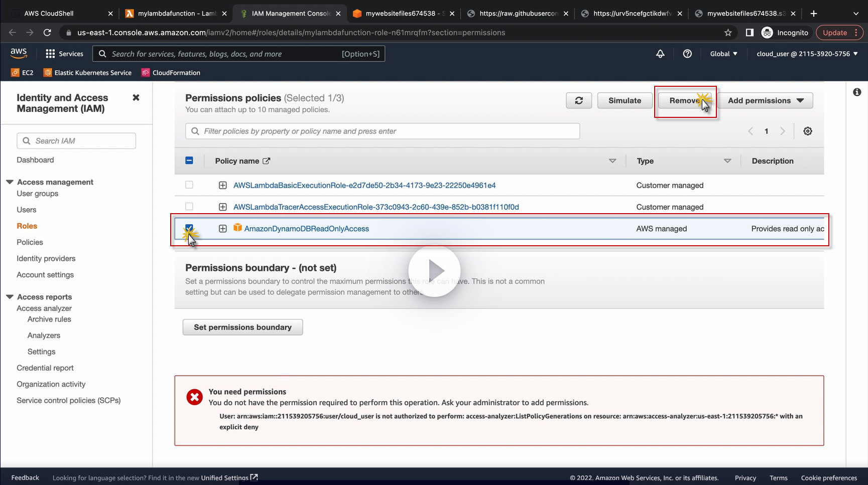Sort by Type column arrow
This screenshot has height=485, width=868.
click(727, 161)
